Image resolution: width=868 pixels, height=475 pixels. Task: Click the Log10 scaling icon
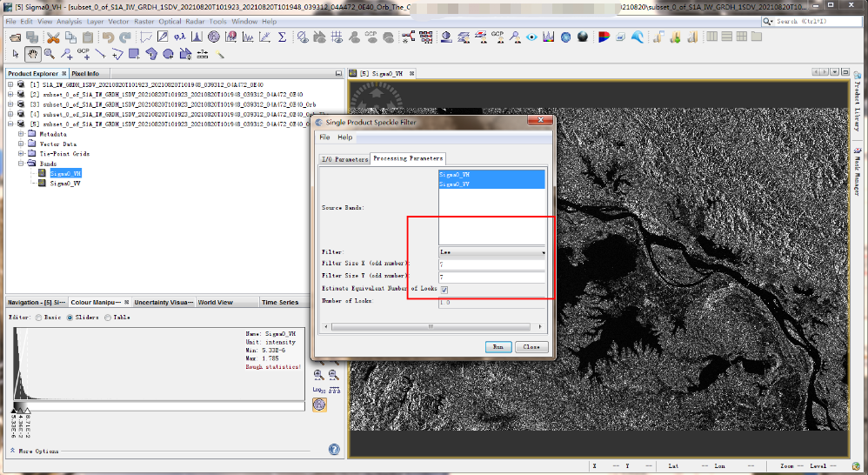coord(319,390)
